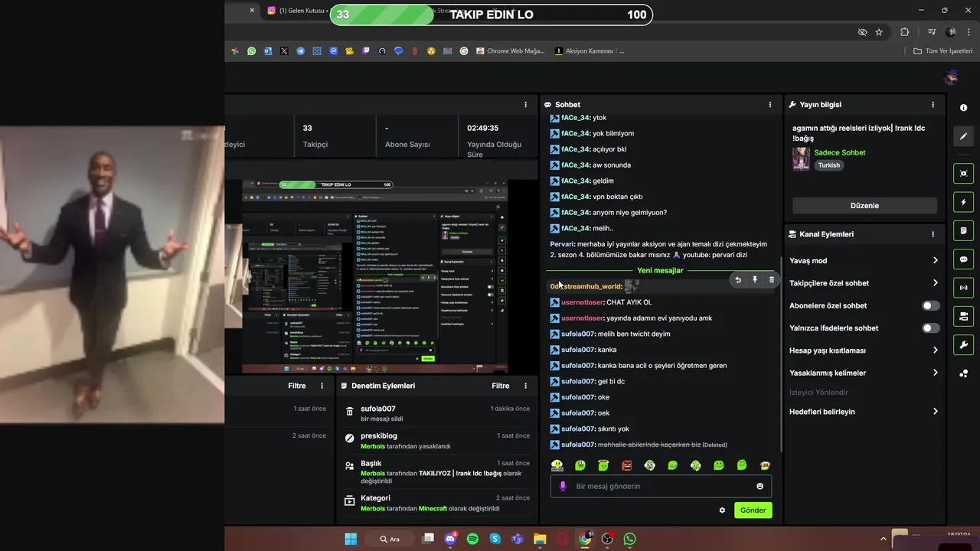This screenshot has width=980, height=551.
Task: Click the broadcast signal icon in right sidebar
Action: (x=963, y=288)
